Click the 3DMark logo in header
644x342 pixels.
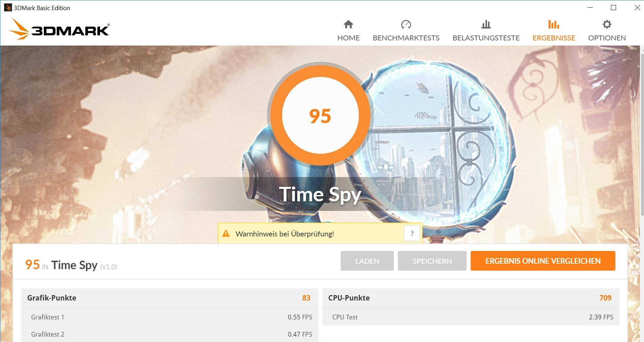coord(59,29)
